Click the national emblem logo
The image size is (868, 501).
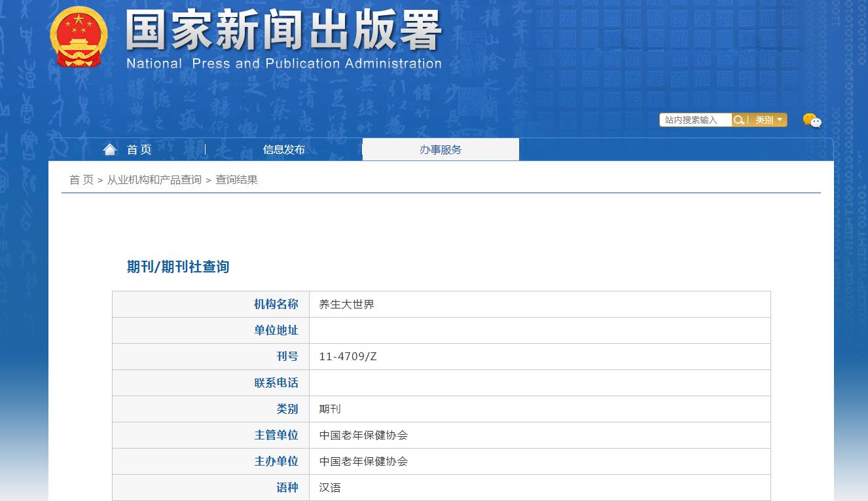coord(79,37)
